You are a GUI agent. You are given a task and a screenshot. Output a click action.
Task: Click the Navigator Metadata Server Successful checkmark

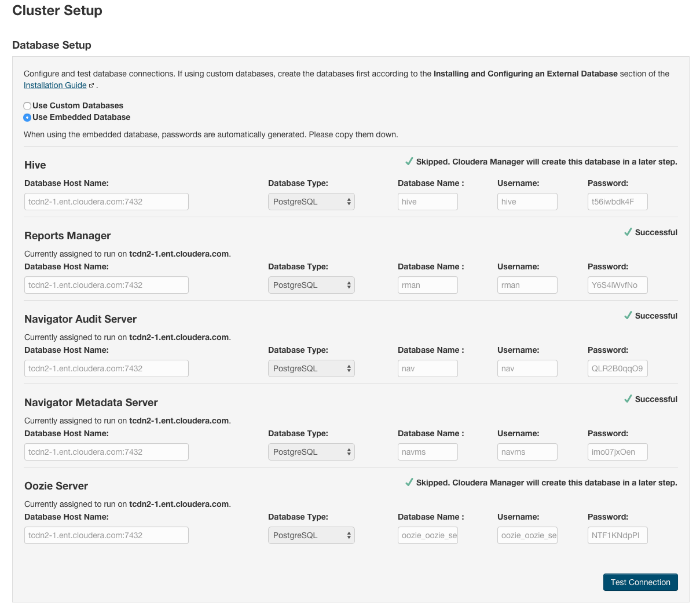pos(628,399)
